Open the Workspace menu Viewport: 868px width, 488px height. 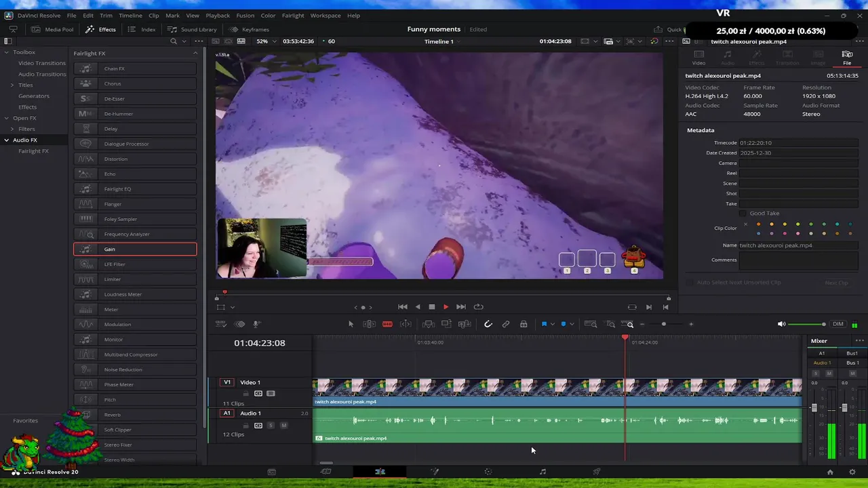point(325,15)
